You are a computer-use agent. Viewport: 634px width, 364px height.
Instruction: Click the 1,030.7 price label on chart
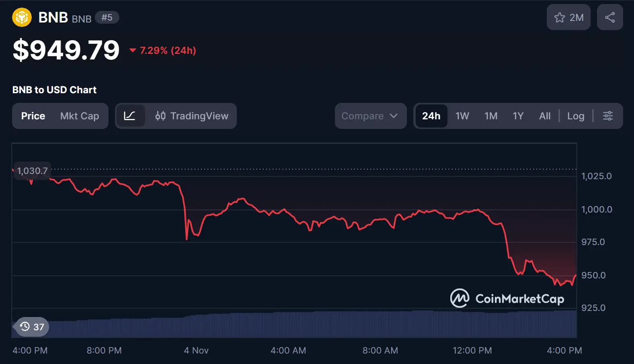coord(32,171)
